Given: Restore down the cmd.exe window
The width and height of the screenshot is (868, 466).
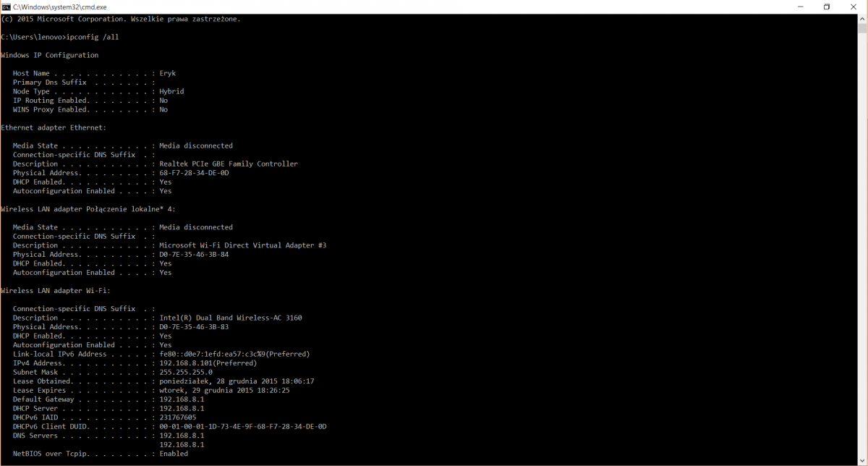Looking at the screenshot, I should click(826, 7).
